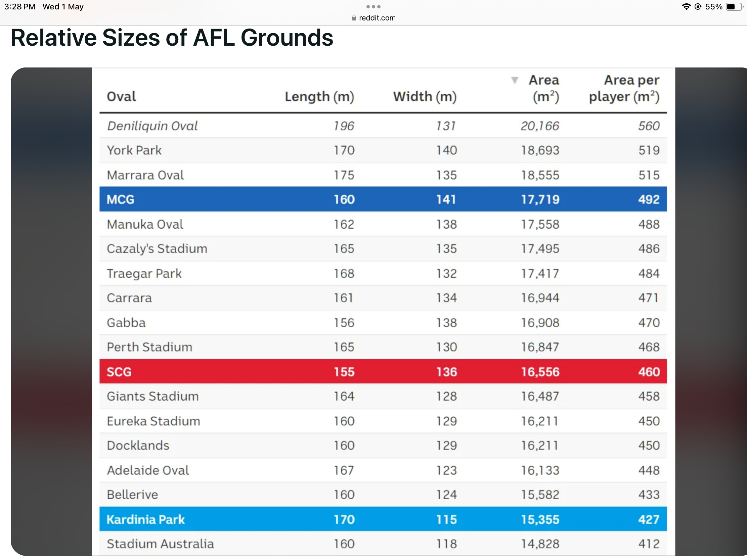The width and height of the screenshot is (747, 560).
Task: Click Eureka Stadium row name
Action: (x=153, y=421)
